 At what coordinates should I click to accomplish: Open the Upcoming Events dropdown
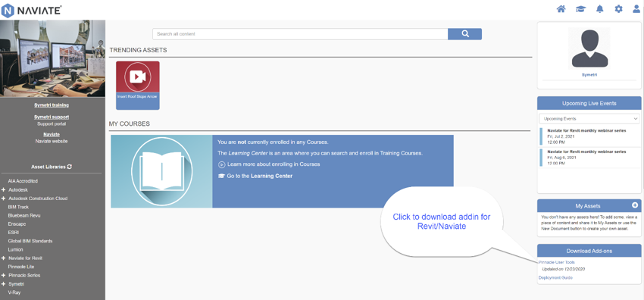click(589, 119)
